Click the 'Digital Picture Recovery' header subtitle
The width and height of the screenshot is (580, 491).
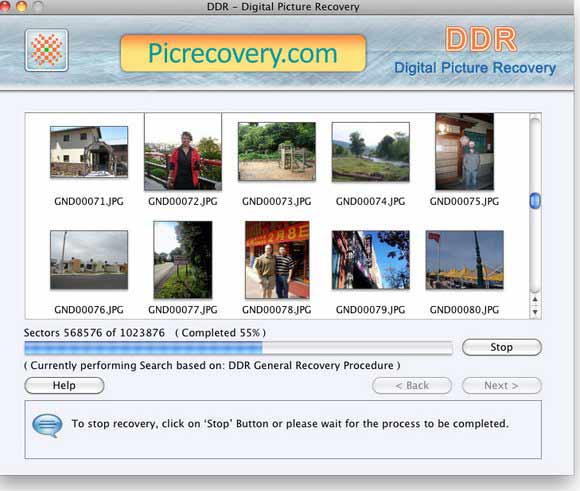click(475, 68)
